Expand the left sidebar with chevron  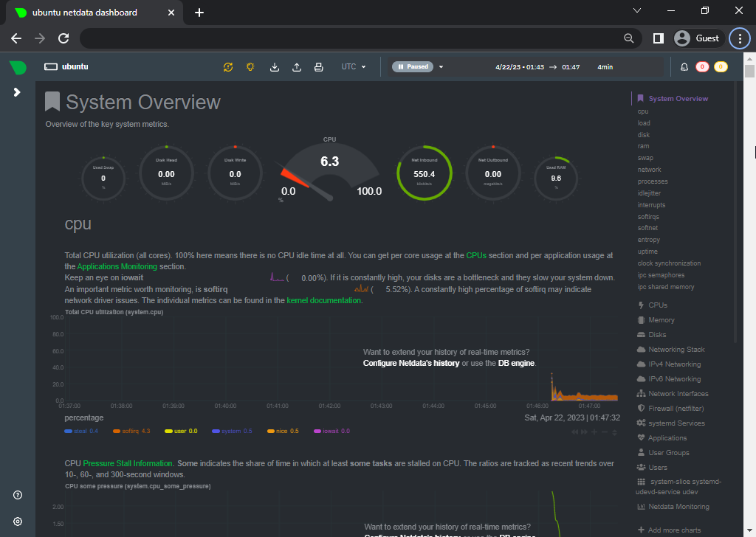click(x=18, y=92)
